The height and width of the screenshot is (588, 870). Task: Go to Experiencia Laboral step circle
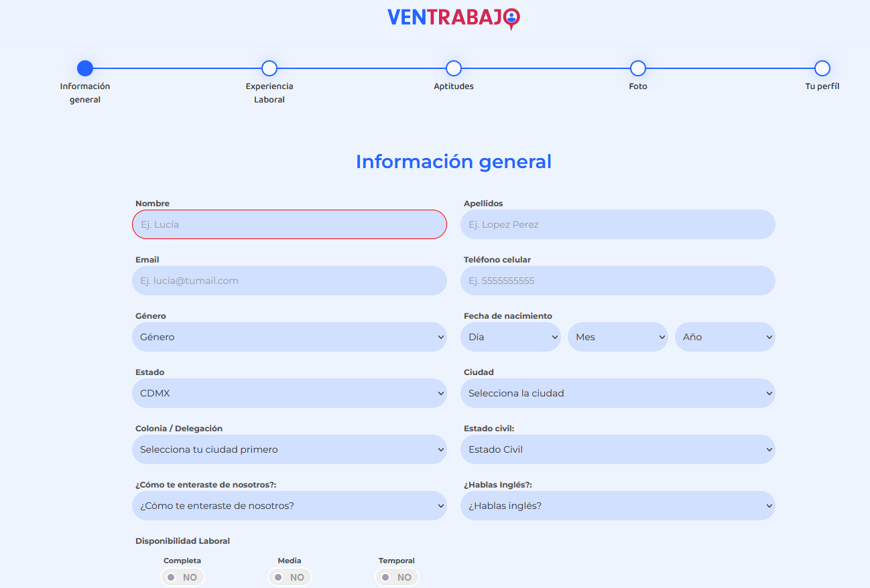(x=269, y=68)
